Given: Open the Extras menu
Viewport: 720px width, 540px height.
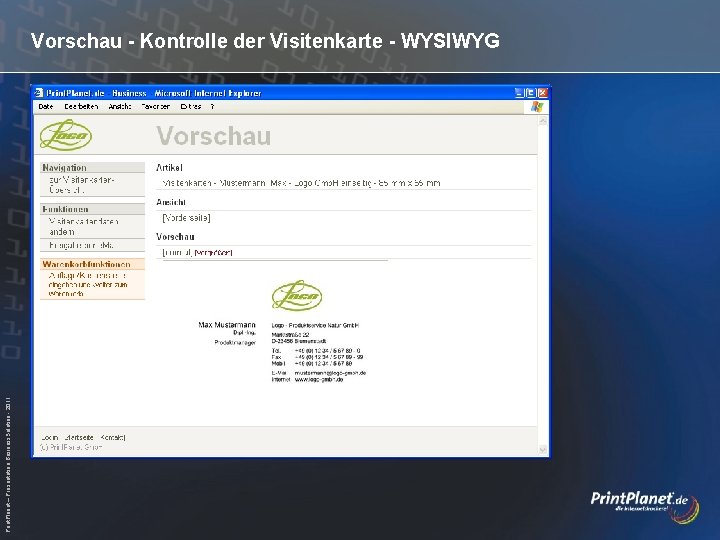Looking at the screenshot, I should [191, 107].
